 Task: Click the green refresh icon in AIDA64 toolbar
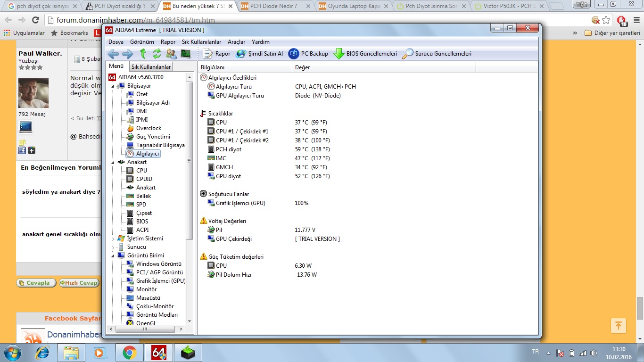coord(157,54)
